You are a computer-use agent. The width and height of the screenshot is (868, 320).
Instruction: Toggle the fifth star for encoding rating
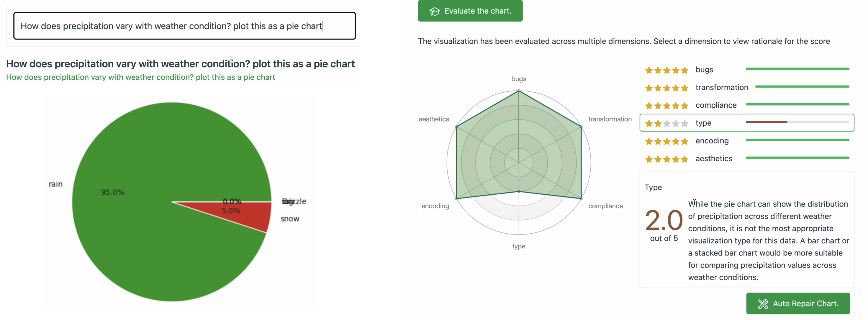pos(684,142)
